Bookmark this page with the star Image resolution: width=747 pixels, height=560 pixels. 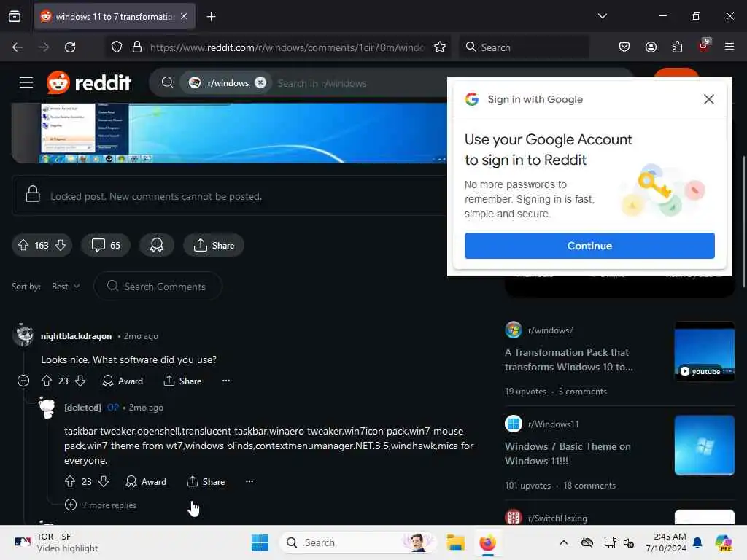440,47
